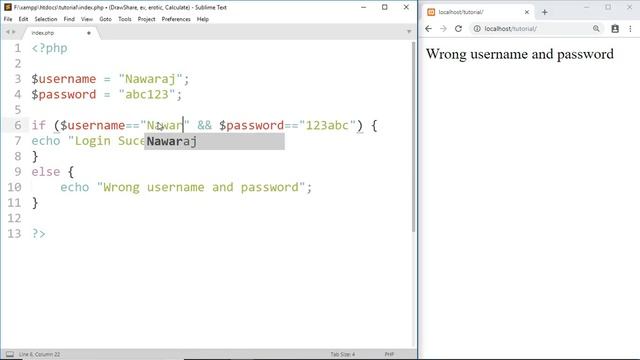Image resolution: width=640 pixels, height=360 pixels.
Task: Click the <?php opening tag on line 1
Action: (49, 48)
